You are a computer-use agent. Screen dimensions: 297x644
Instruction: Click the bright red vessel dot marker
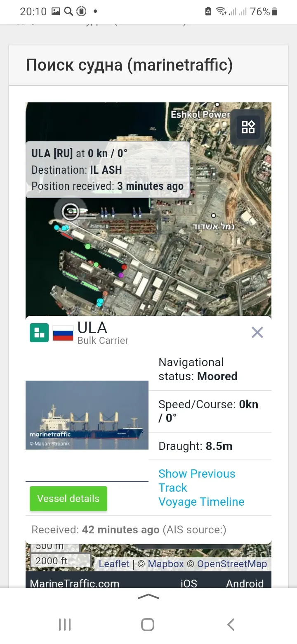coord(124,267)
